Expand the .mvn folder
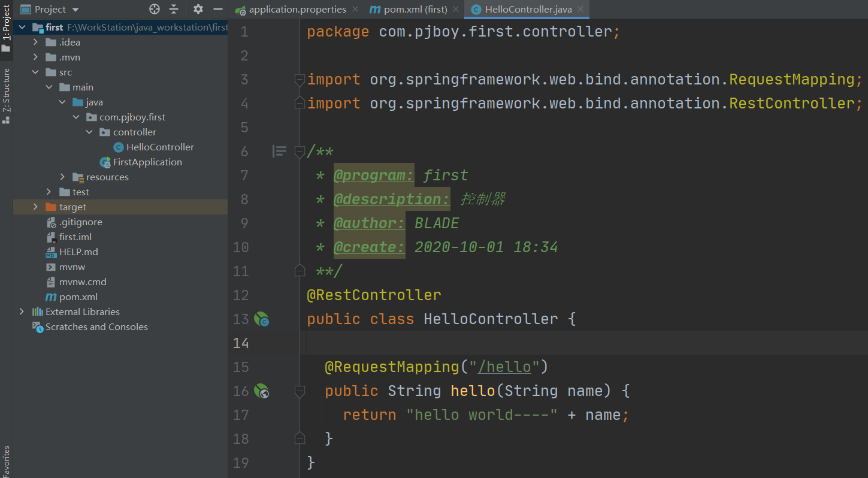Screen dimensions: 868x478 tap(35, 57)
